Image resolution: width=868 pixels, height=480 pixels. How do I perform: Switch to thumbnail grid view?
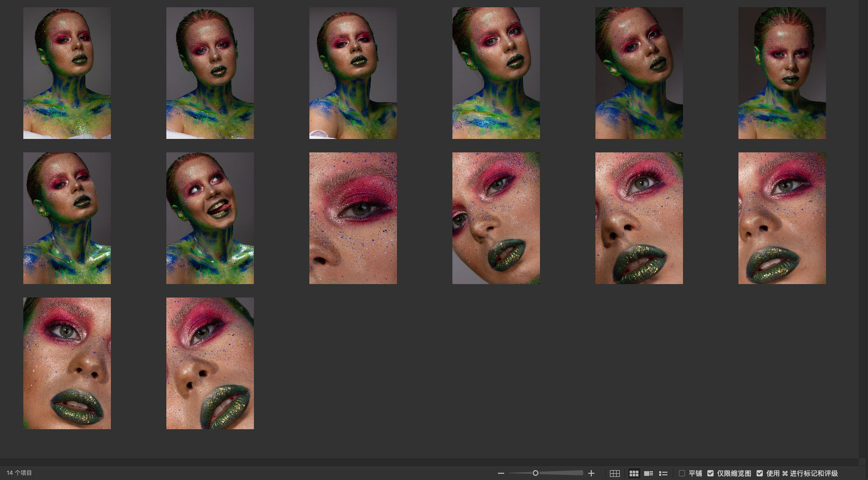click(633, 473)
